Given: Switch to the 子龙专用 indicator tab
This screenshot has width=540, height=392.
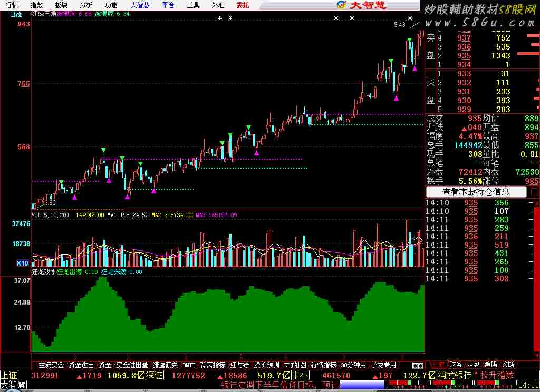Looking at the screenshot, I should pyautogui.click(x=383, y=365).
